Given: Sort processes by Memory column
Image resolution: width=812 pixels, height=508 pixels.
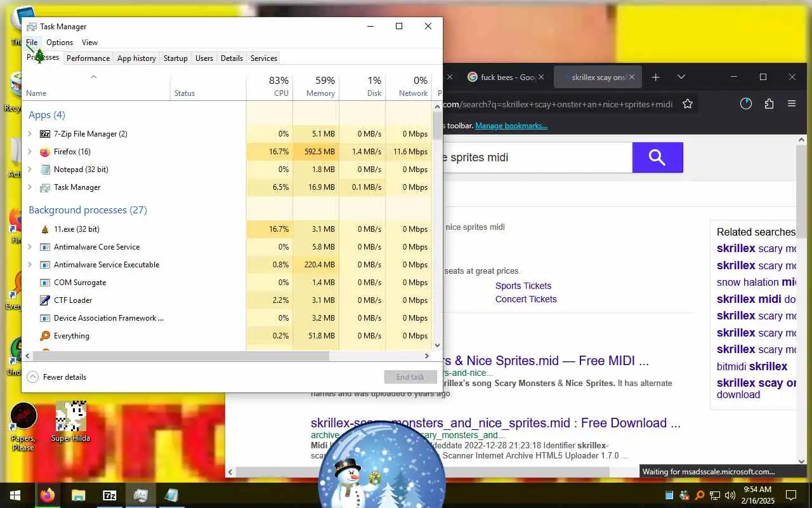Looking at the screenshot, I should tap(316, 86).
